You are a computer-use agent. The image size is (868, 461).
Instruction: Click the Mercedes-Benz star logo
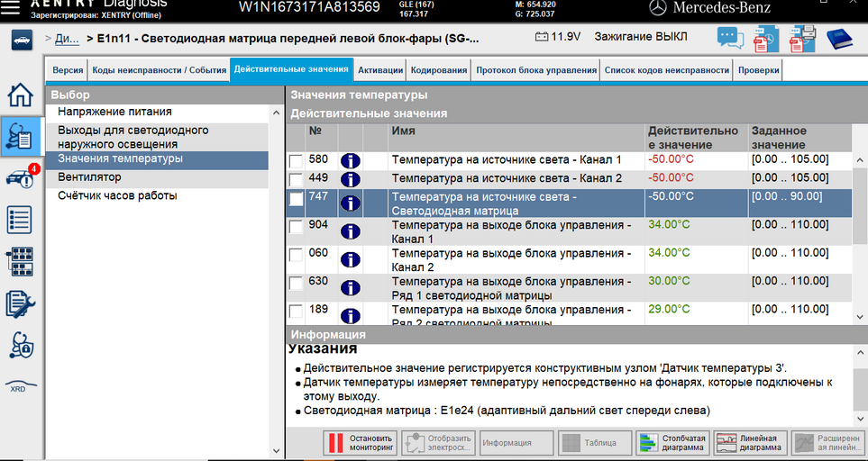(658, 8)
